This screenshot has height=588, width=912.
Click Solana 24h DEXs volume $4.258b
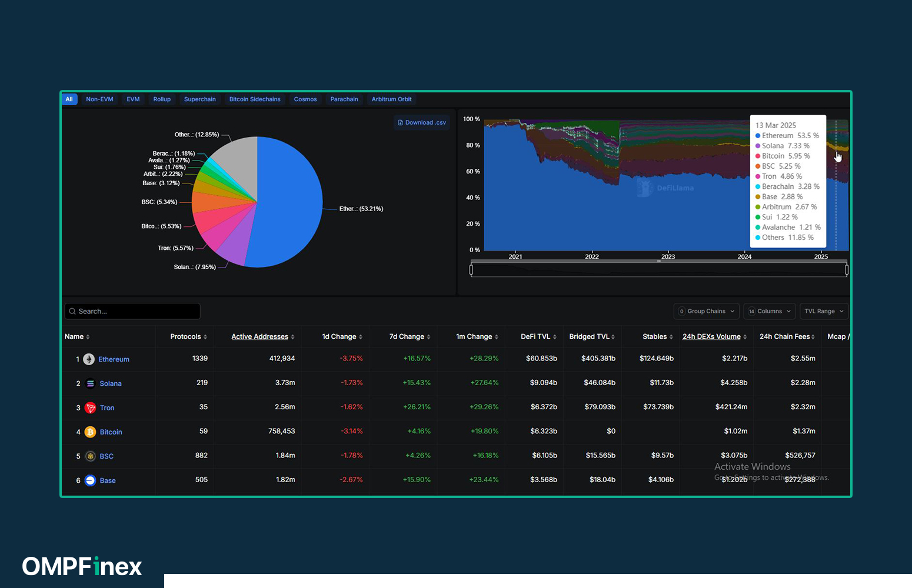pyautogui.click(x=734, y=383)
